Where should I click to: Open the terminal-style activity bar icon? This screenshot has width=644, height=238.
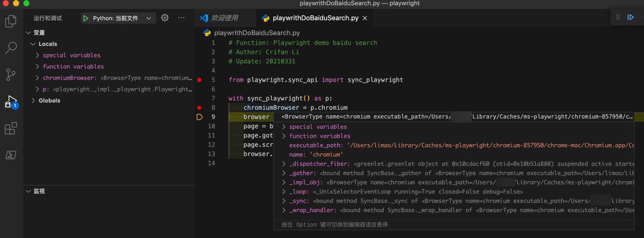[x=11, y=155]
